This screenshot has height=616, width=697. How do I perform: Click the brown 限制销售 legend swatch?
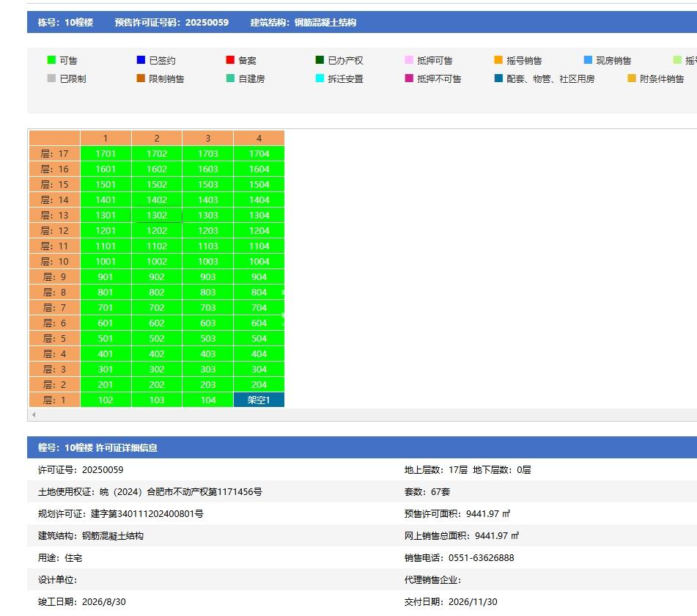click(x=141, y=78)
